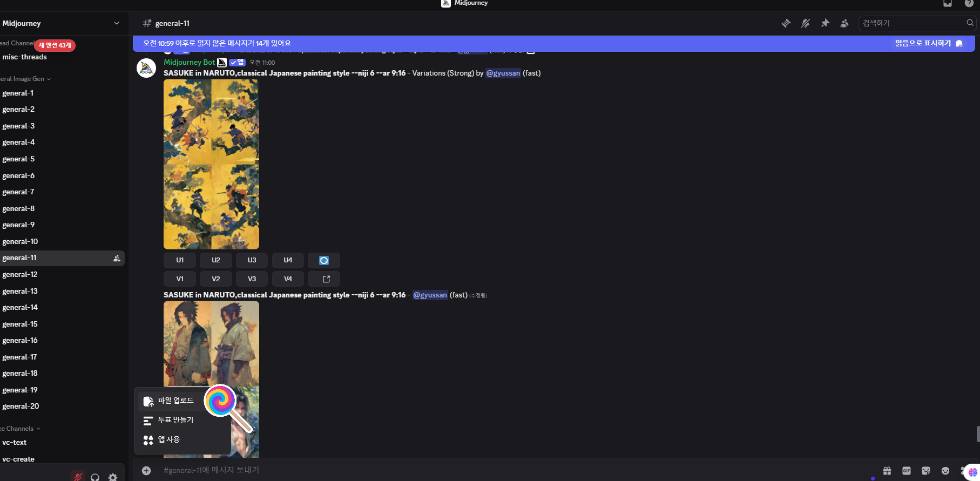The image size is (980, 481).
Task: Select 앱 사용 use apps menu item
Action: click(x=183, y=439)
